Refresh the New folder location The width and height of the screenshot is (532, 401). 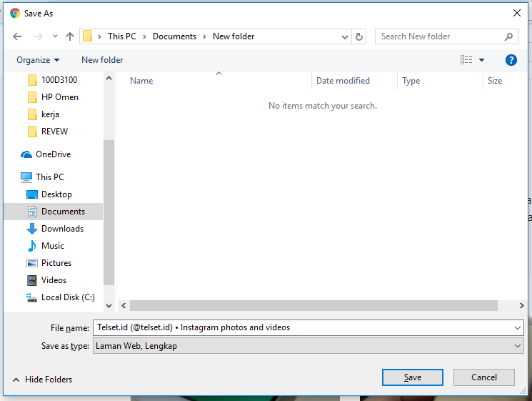coord(359,36)
